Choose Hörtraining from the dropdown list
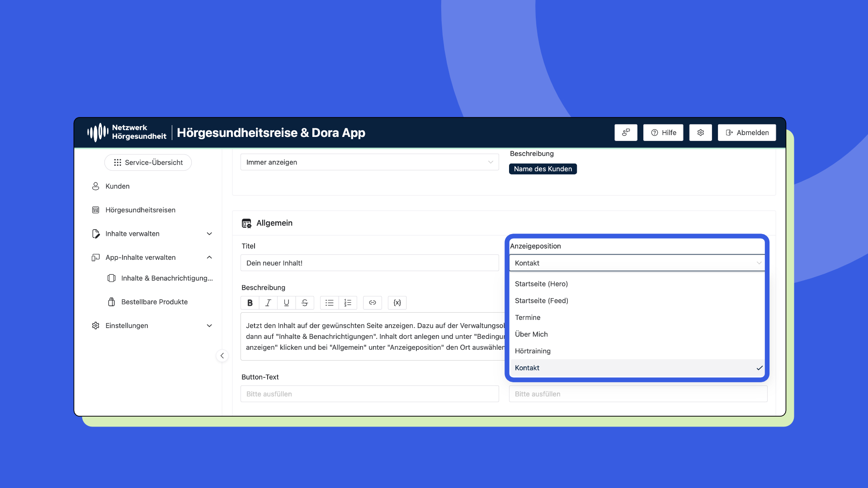The width and height of the screenshot is (868, 488). point(637,351)
